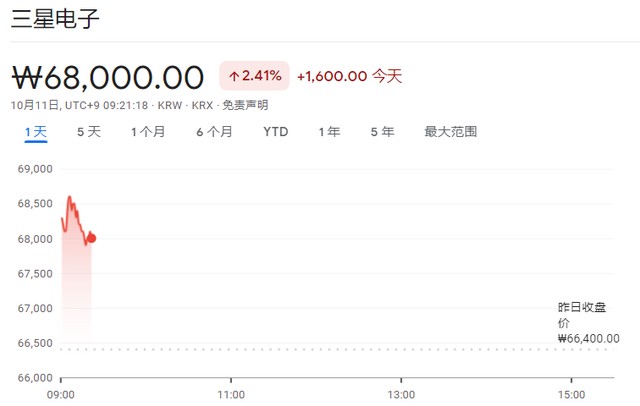Click the +1,600.00 今天 change text
The image size is (640, 406).
click(350, 76)
